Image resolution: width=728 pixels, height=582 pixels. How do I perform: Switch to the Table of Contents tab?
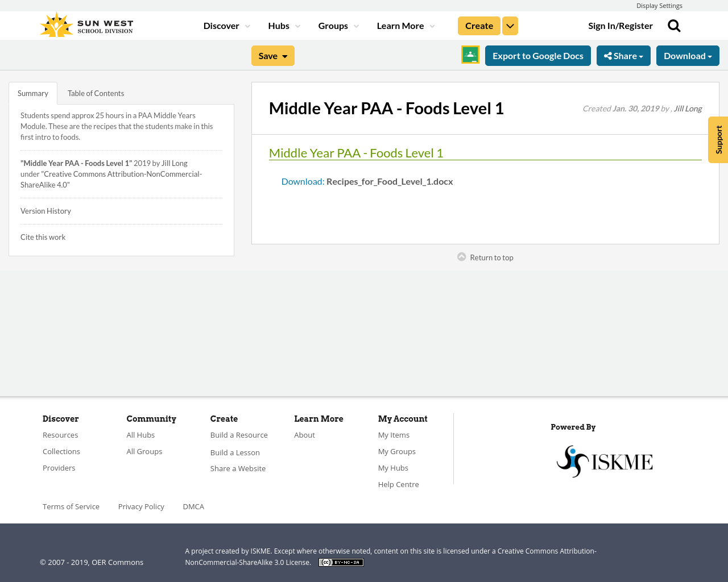tap(96, 92)
